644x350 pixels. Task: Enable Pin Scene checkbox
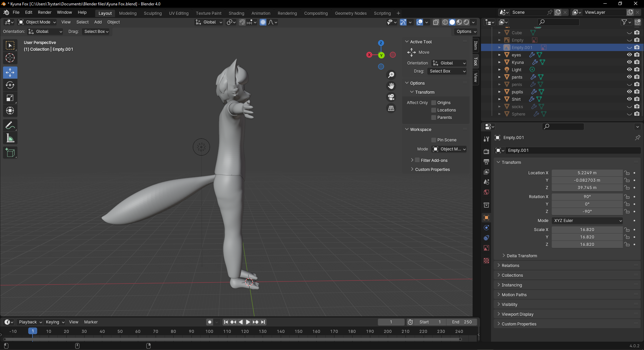[434, 140]
